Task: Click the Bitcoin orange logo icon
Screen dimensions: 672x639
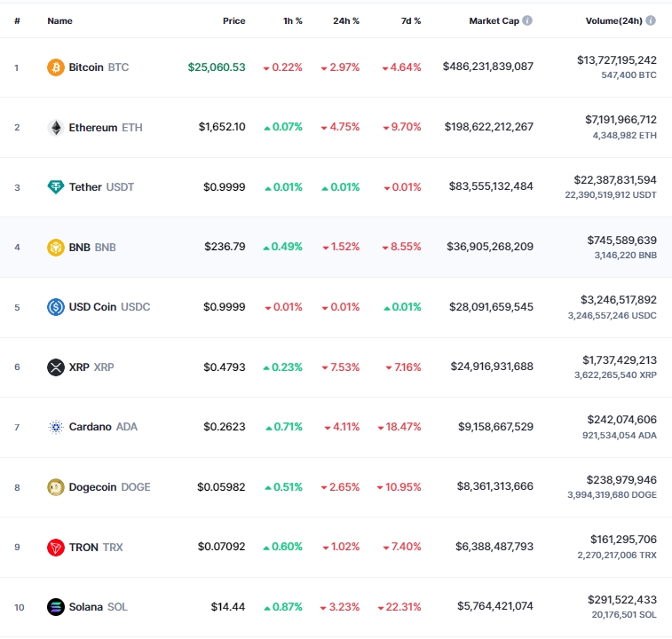Action: [x=56, y=67]
